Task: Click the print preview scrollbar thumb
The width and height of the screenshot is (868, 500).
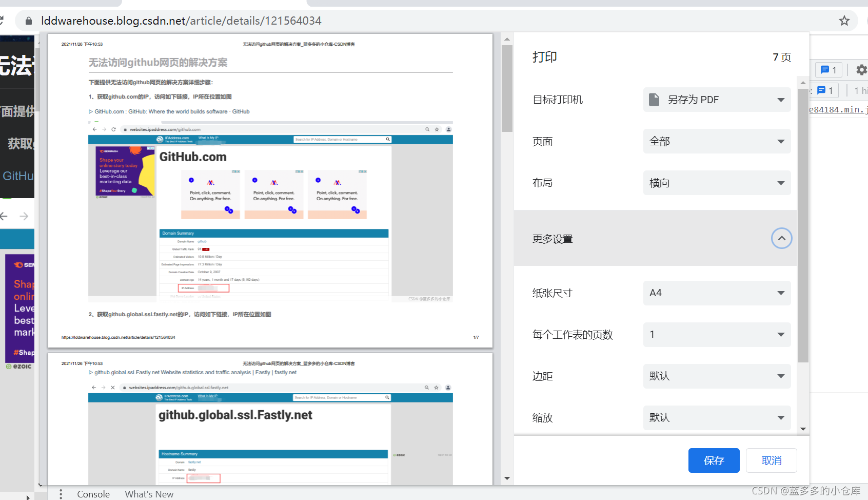Action: pos(507,88)
